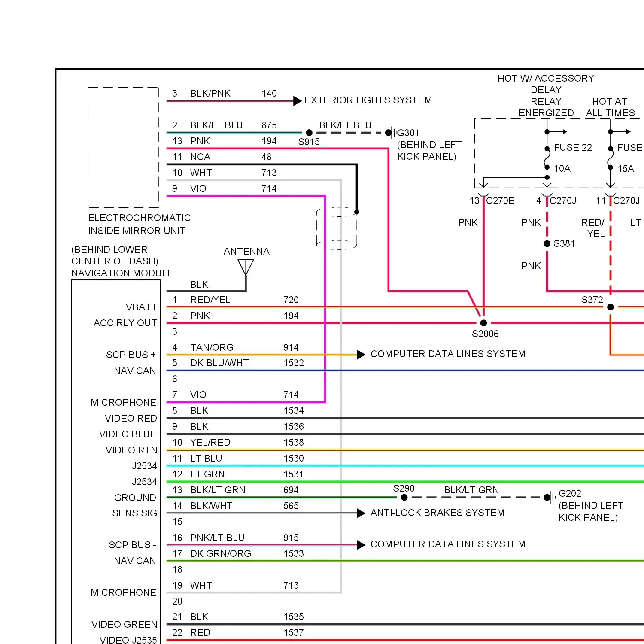Select the ELECTROCHROMATIC INSIDE MIRROR UNIT label
This screenshot has height=644, width=644.
[x=140, y=224]
